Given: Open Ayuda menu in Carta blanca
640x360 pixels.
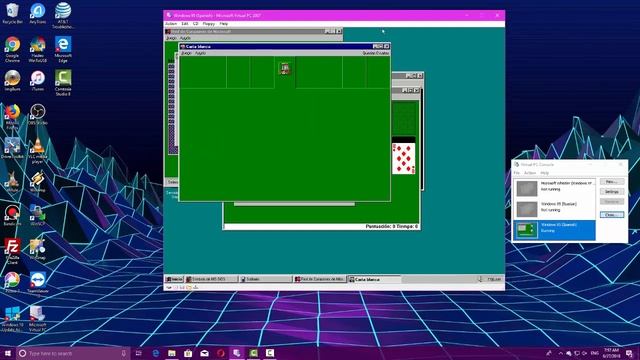Looking at the screenshot, I should tap(200, 53).
